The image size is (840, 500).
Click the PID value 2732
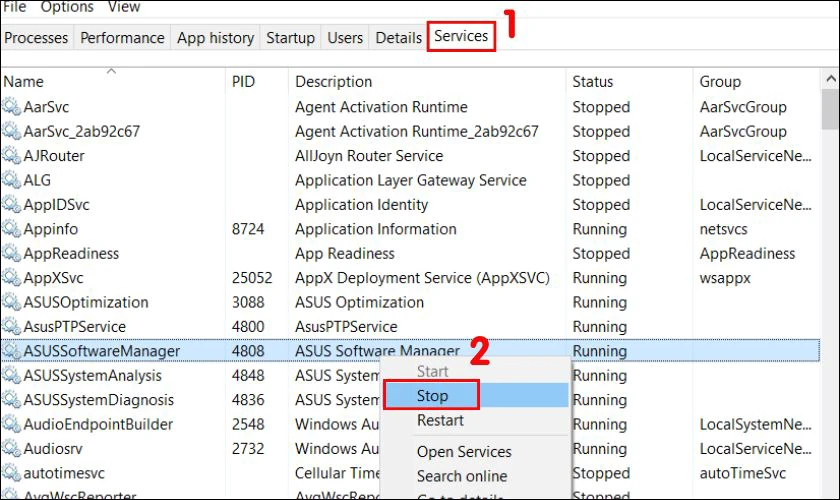click(248, 449)
